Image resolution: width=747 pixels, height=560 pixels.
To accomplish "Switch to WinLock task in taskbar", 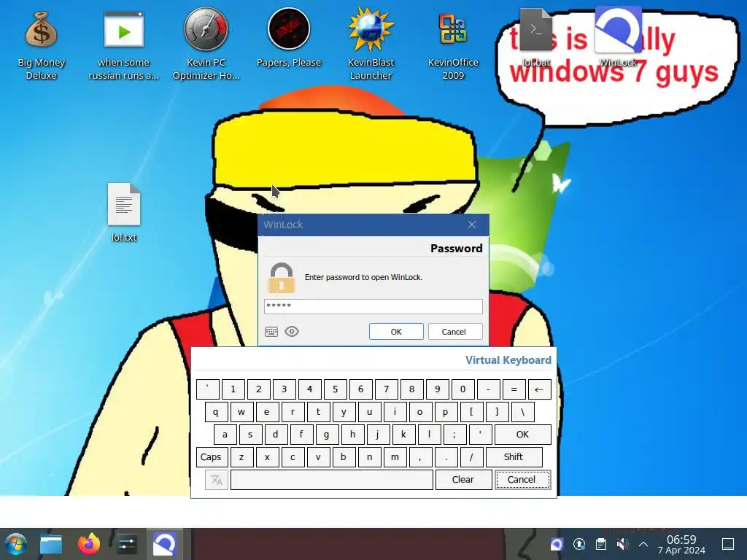I will (x=165, y=544).
